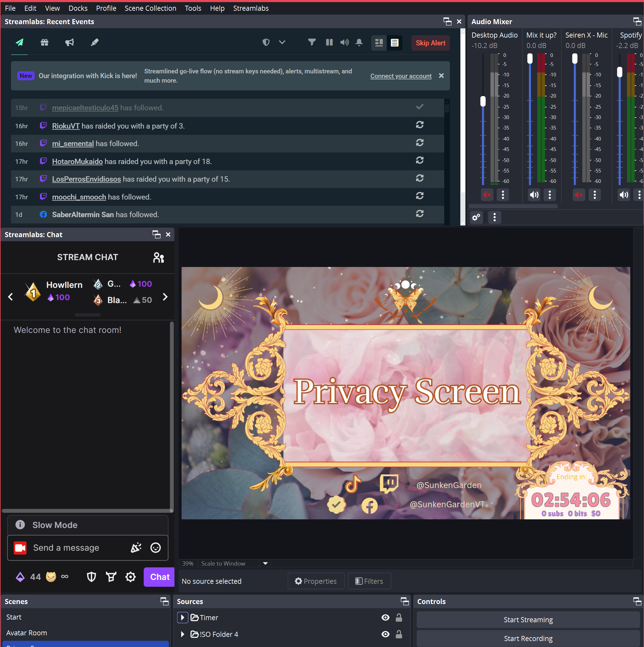Hide the Timer source
The width and height of the screenshot is (644, 647).
tap(385, 617)
